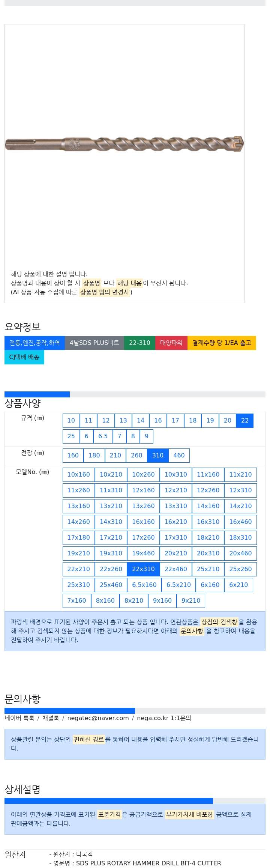Click the nega.co.kr 1:1문의 text
This screenshot has width=270, height=868.
164,718
